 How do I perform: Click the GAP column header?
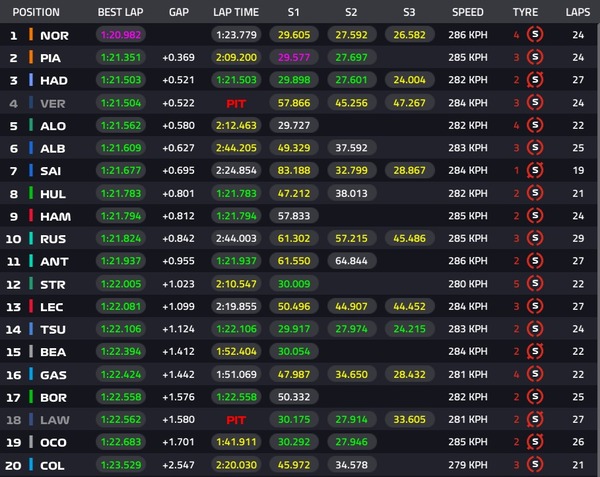(179, 13)
